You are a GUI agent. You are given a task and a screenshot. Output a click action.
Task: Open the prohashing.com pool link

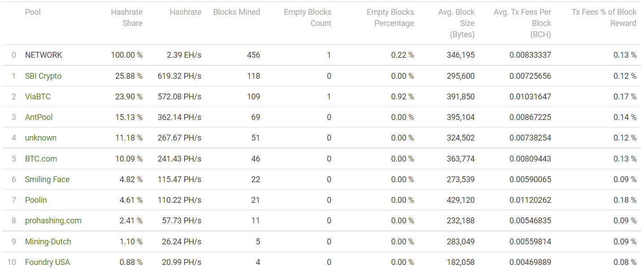pos(53,221)
